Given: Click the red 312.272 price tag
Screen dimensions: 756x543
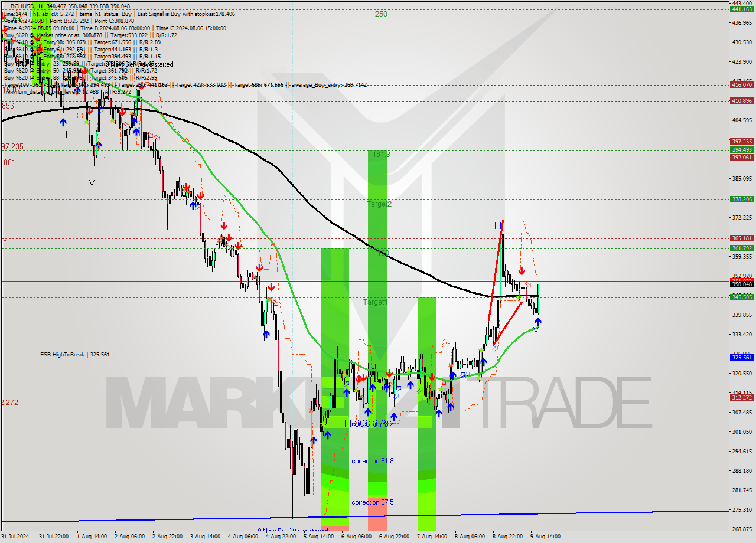Looking at the screenshot, I should [x=742, y=398].
